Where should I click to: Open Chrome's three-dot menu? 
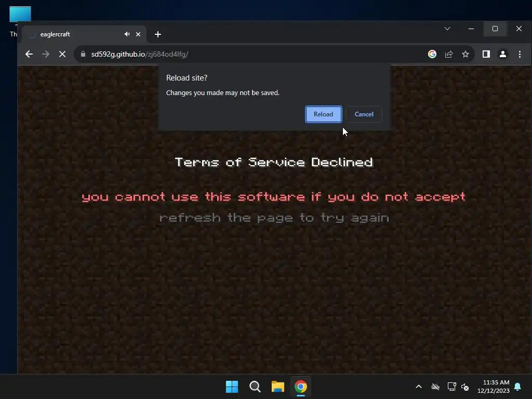click(x=520, y=54)
